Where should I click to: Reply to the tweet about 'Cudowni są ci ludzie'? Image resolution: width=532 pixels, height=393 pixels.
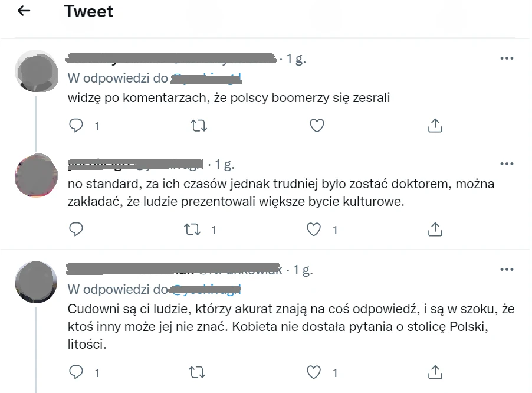click(76, 372)
